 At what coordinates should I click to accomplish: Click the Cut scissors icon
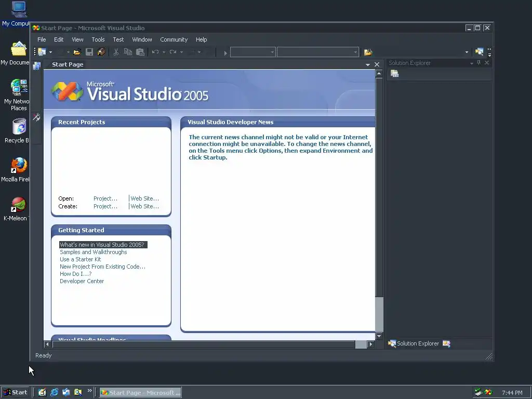click(x=116, y=52)
